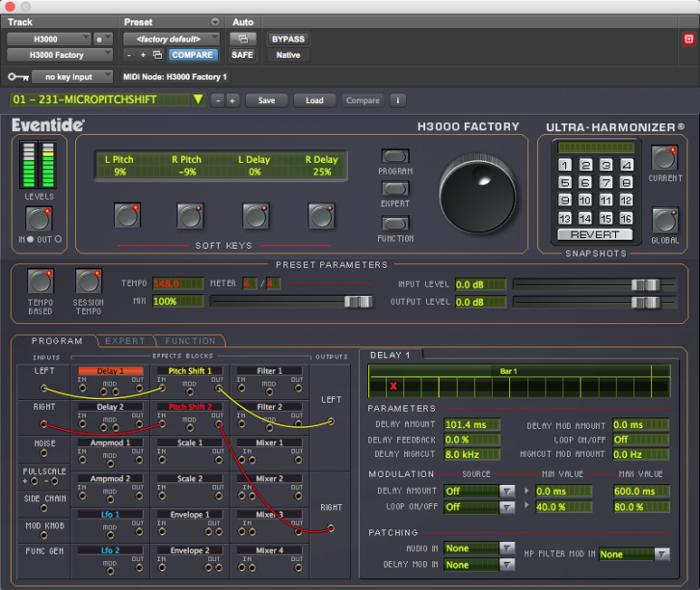Click the EXPERT hardware button
This screenshot has width=700, height=590.
395,188
